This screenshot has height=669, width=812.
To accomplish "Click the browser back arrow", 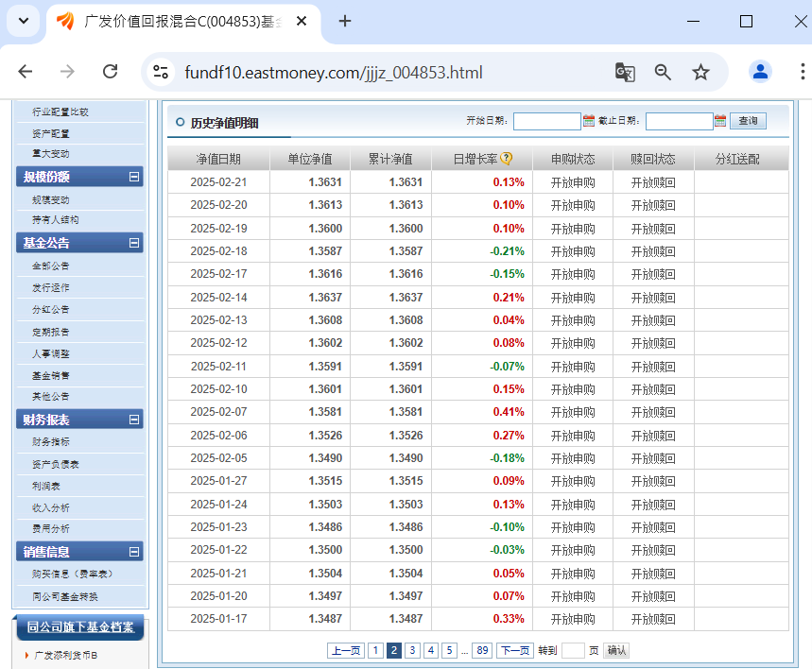I will [25, 72].
